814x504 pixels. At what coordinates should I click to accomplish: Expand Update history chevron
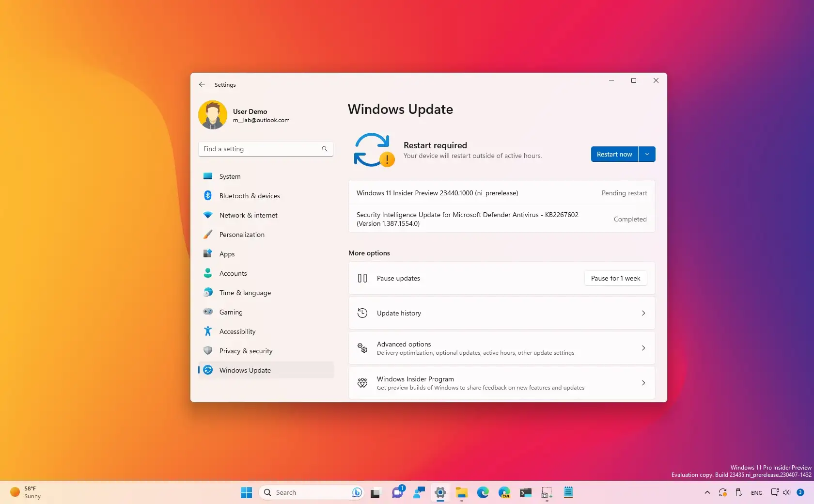(643, 313)
